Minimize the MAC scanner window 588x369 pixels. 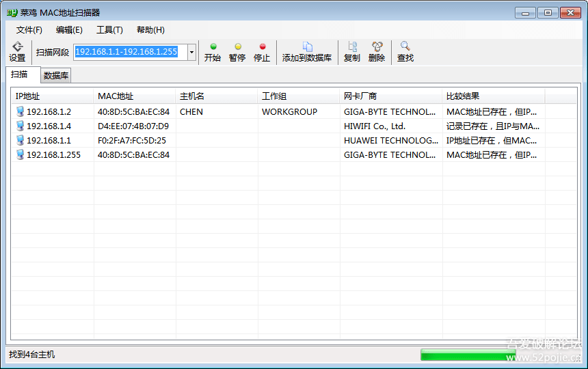525,13
